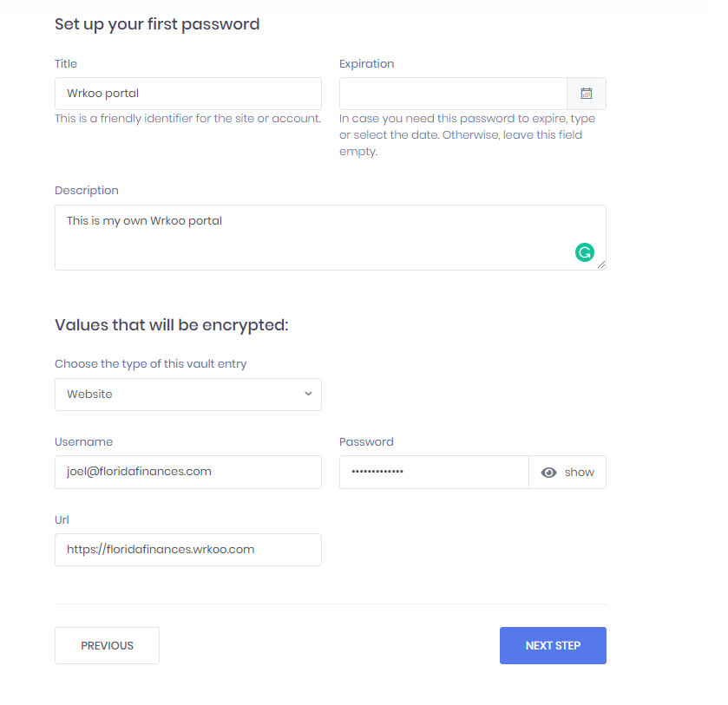Click the 'Expiration' field label
The width and height of the screenshot is (728, 705).
[x=366, y=63]
